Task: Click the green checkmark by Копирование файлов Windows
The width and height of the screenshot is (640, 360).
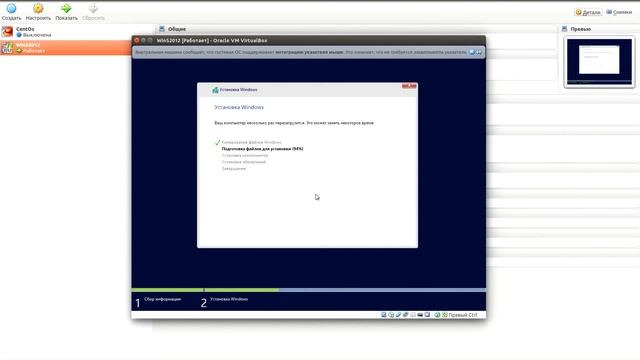Action: click(x=217, y=142)
